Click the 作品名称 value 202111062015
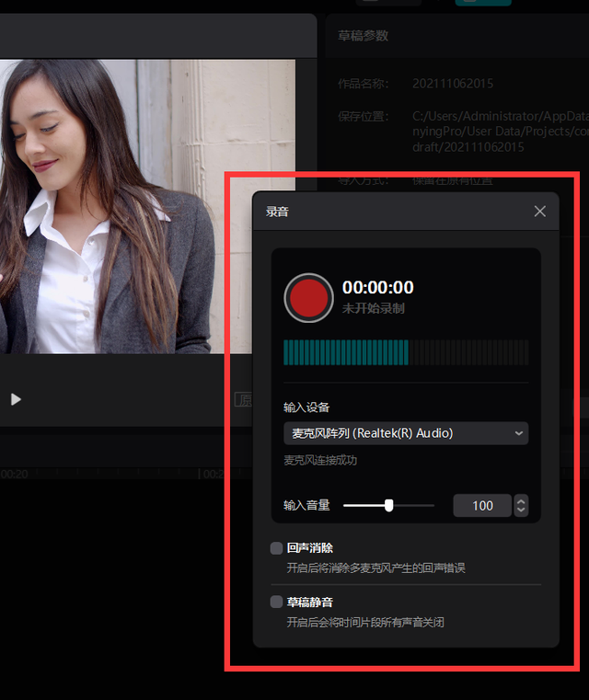 [453, 84]
